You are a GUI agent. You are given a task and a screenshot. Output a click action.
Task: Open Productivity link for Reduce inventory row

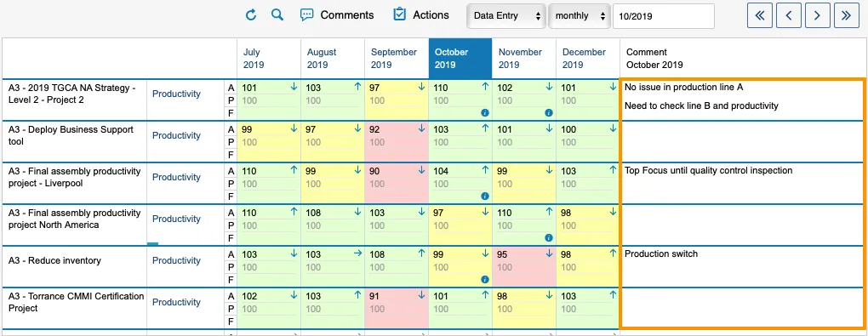(x=177, y=260)
